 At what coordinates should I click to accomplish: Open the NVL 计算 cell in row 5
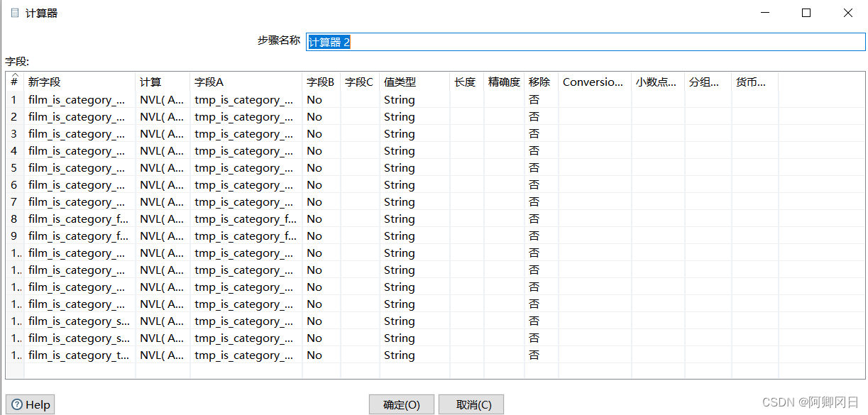pos(163,168)
